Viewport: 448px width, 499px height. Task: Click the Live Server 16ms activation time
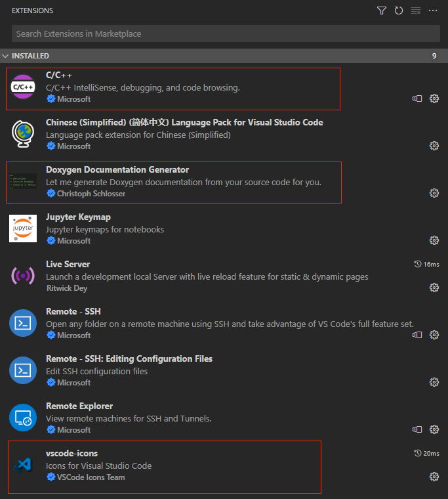coord(427,264)
